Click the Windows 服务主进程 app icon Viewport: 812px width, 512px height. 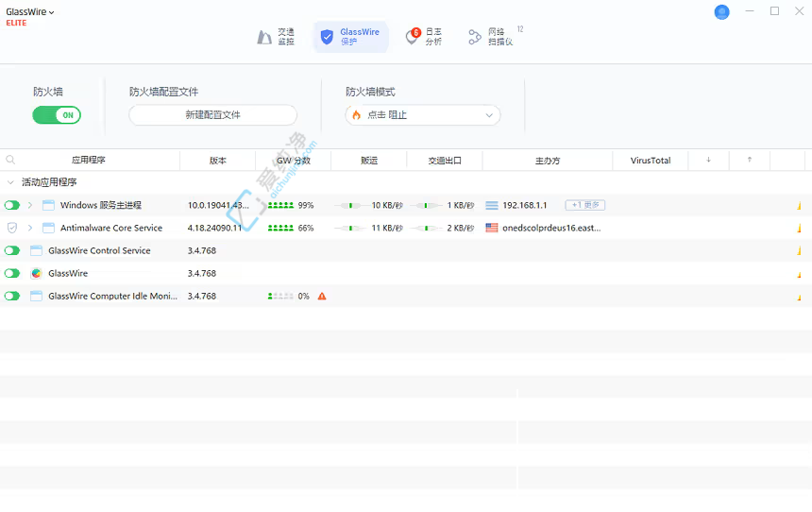click(48, 205)
